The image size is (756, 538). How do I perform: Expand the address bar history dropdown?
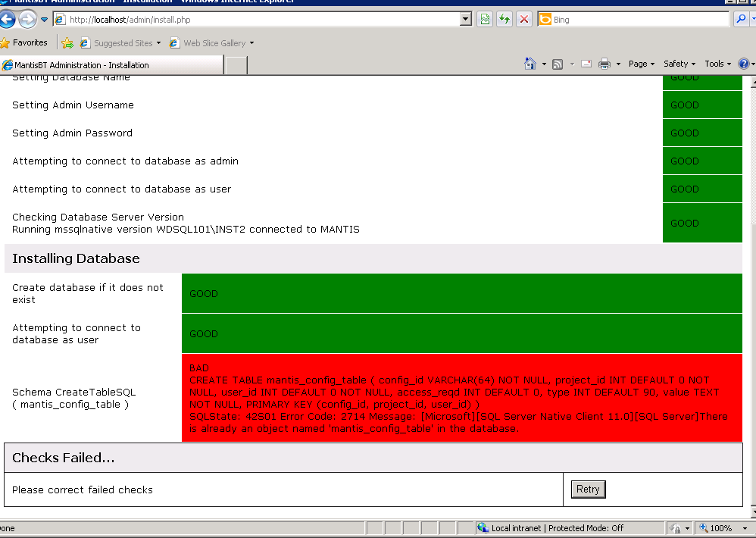tap(466, 20)
